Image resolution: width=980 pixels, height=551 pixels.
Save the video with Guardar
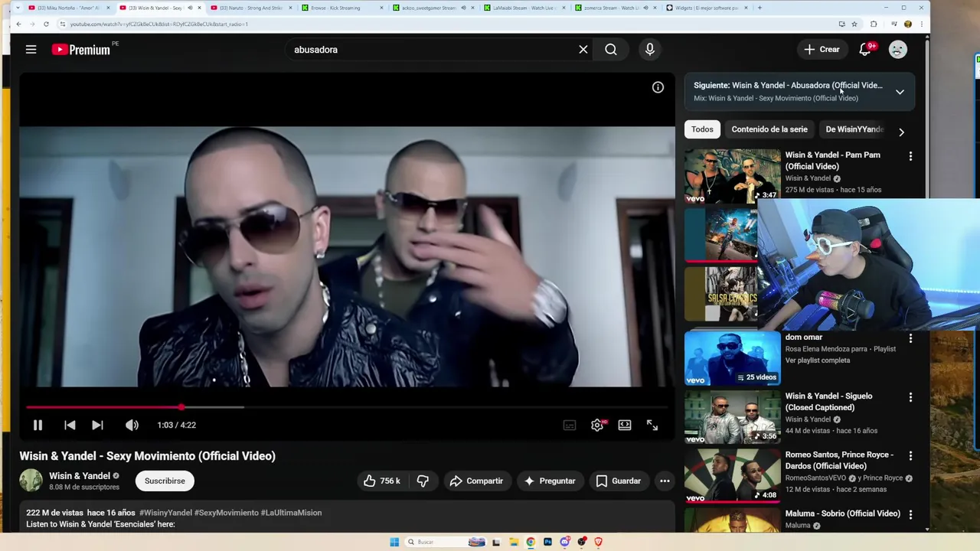pos(618,481)
